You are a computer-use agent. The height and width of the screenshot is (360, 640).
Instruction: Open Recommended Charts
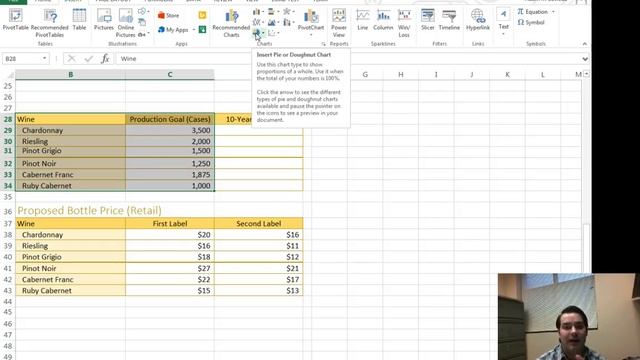(x=231, y=22)
